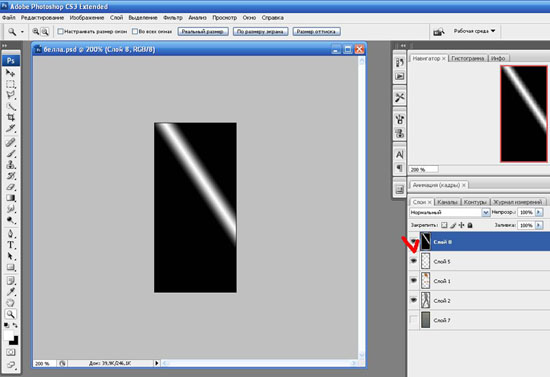Open the Zoom tool preset picker arrow
Screen dimensions: 550x377
coord(22,32)
